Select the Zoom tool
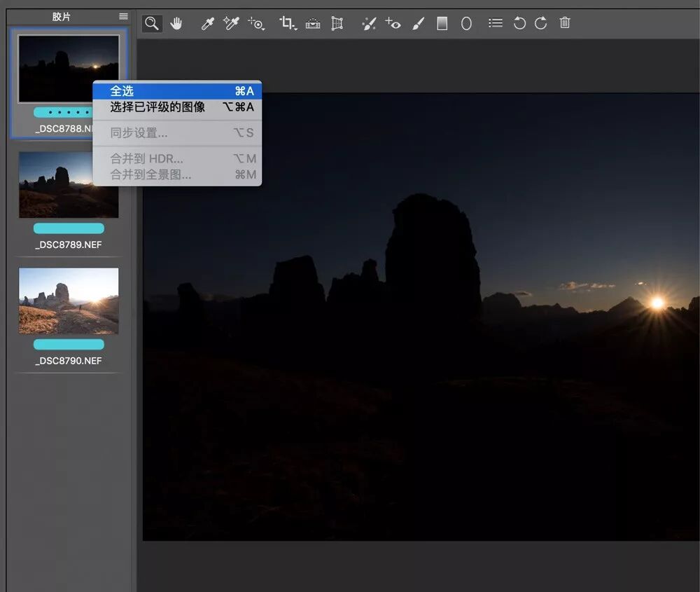The image size is (700, 592). (152, 23)
